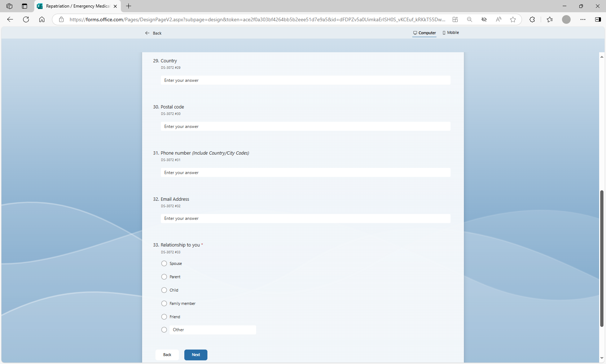606x364 pixels.
Task: Add page to favorites star icon
Action: 513,19
